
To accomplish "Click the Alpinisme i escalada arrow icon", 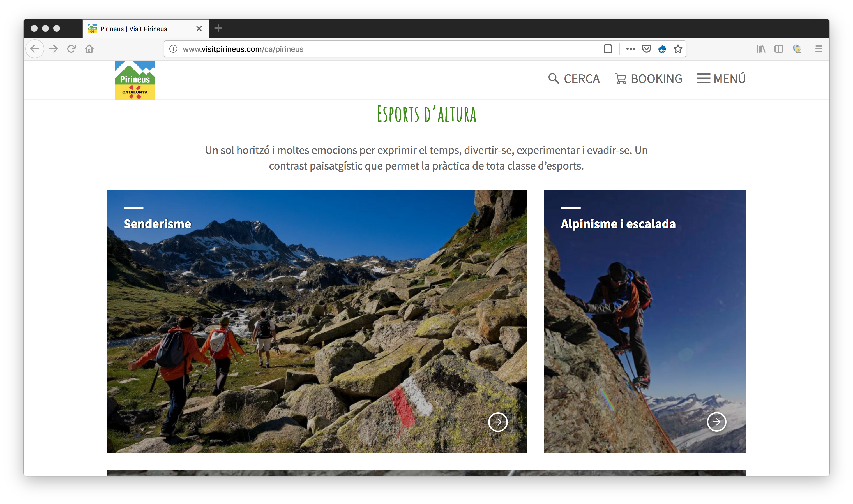I will (716, 422).
